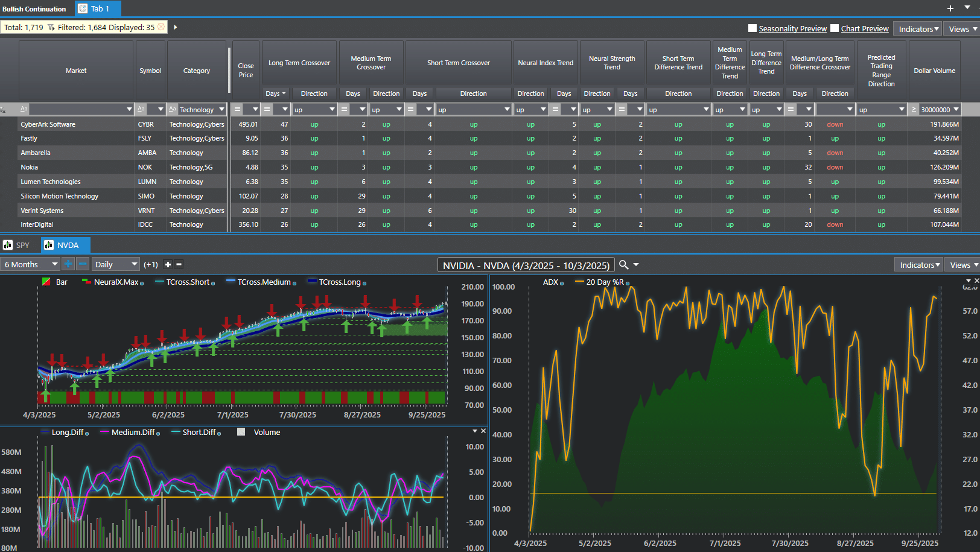
Task: Click the blue minus icon next to 6 Months
Action: point(83,264)
